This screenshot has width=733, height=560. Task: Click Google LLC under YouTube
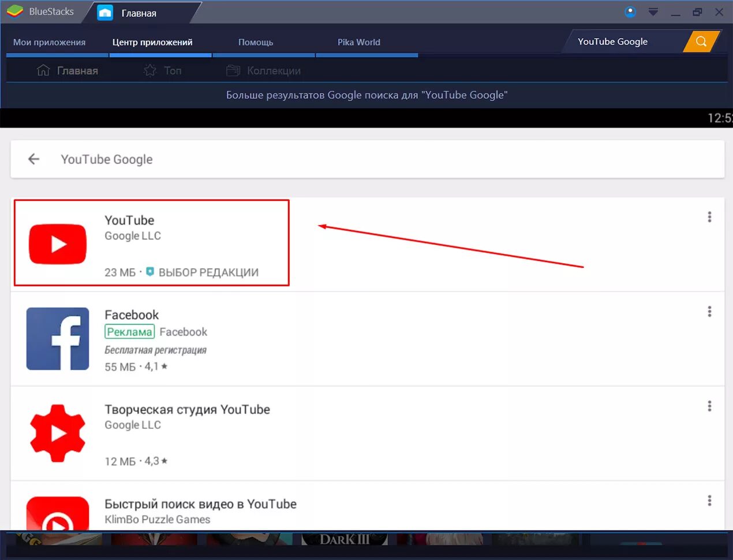(x=133, y=236)
